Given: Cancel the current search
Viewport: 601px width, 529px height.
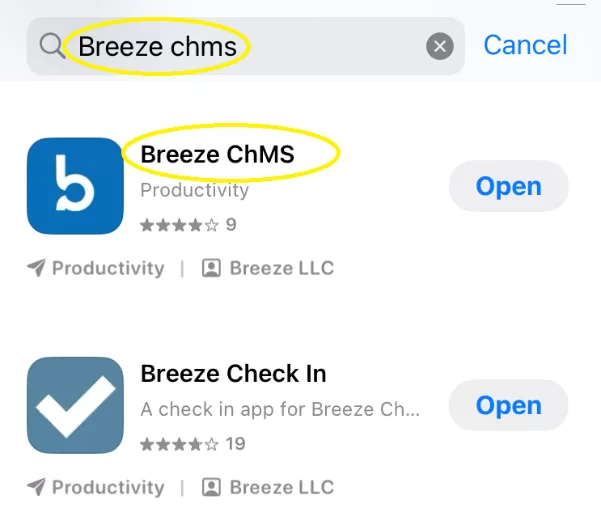Looking at the screenshot, I should coord(525,45).
